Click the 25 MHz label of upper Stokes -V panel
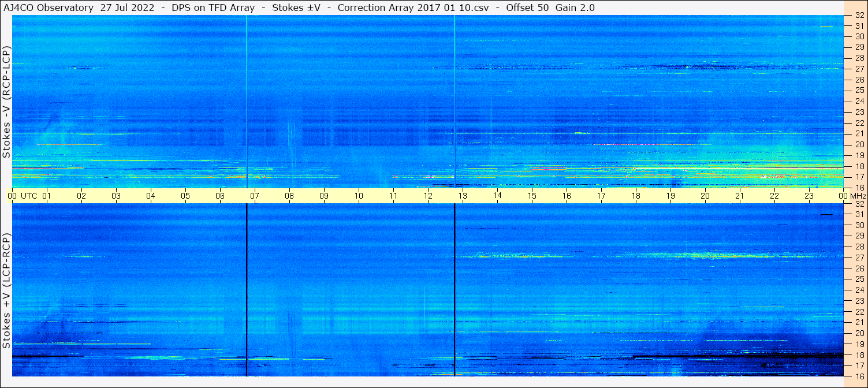This screenshot has width=868, height=388. (x=859, y=90)
